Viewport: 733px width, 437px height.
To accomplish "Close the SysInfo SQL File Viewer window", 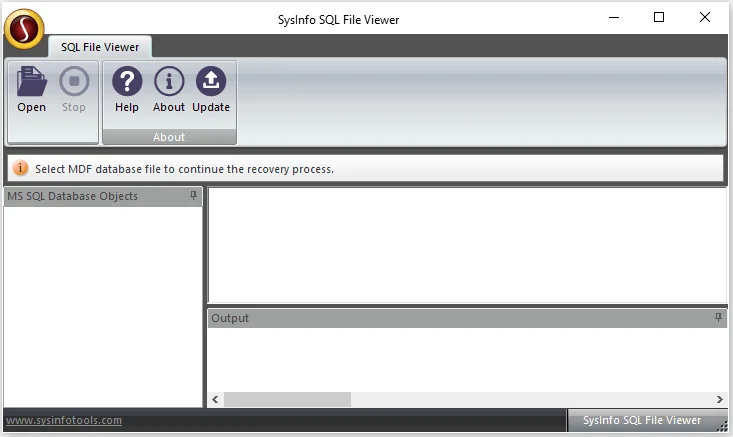I will pos(705,18).
